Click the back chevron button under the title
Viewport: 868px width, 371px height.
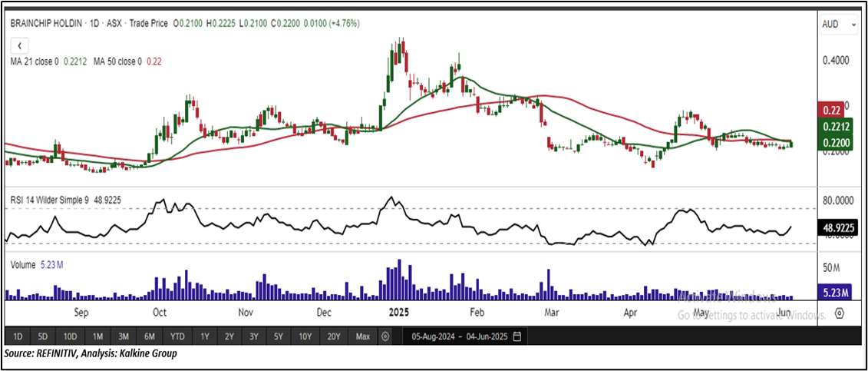(x=19, y=45)
